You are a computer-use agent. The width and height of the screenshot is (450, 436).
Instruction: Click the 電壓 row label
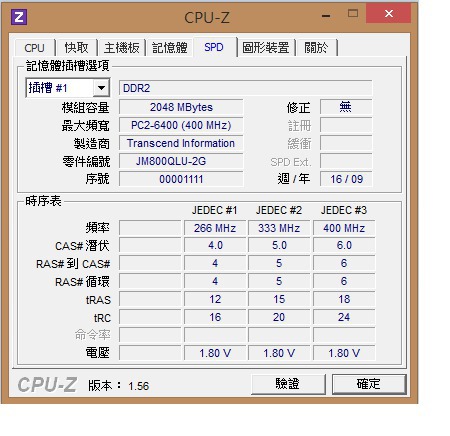pos(97,353)
